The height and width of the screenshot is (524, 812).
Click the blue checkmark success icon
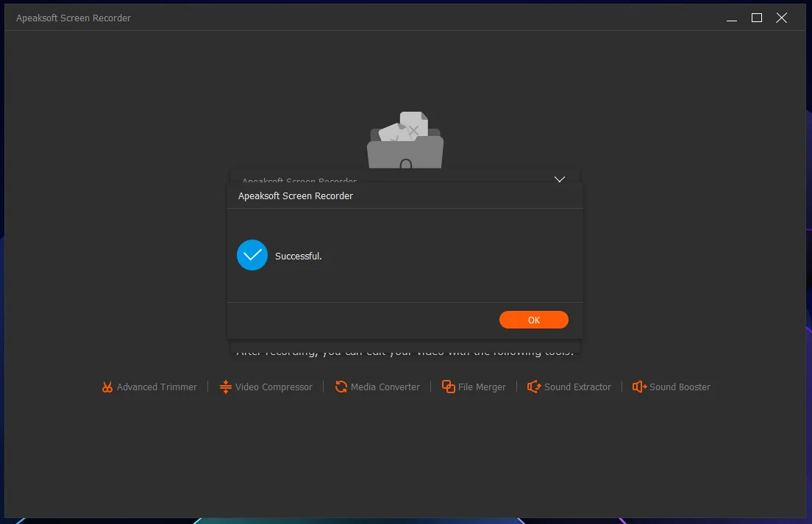(x=252, y=255)
